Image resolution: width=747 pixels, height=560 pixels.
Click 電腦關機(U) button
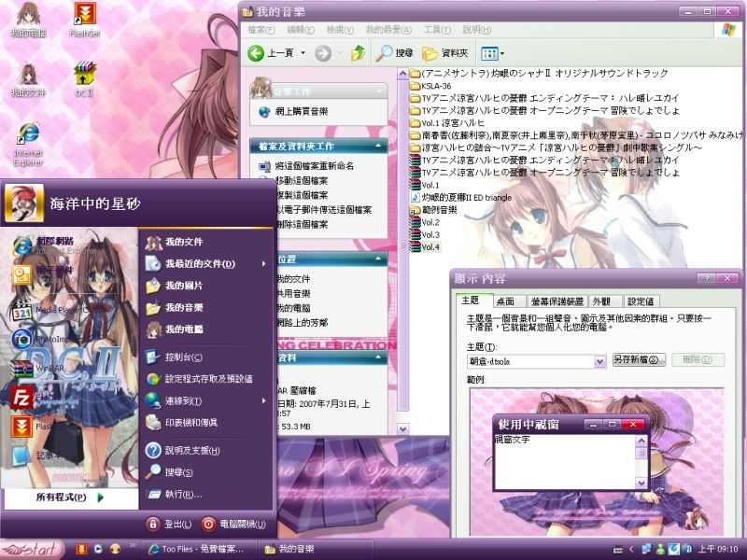pos(233,525)
